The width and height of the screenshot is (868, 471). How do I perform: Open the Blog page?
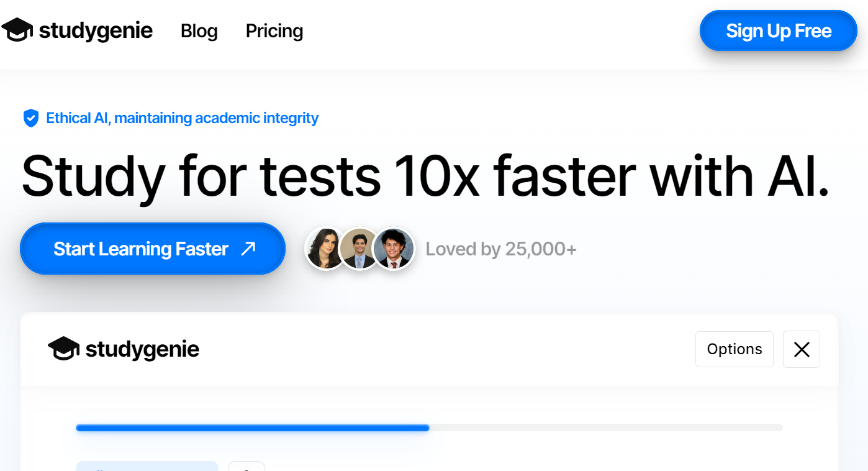click(x=199, y=30)
